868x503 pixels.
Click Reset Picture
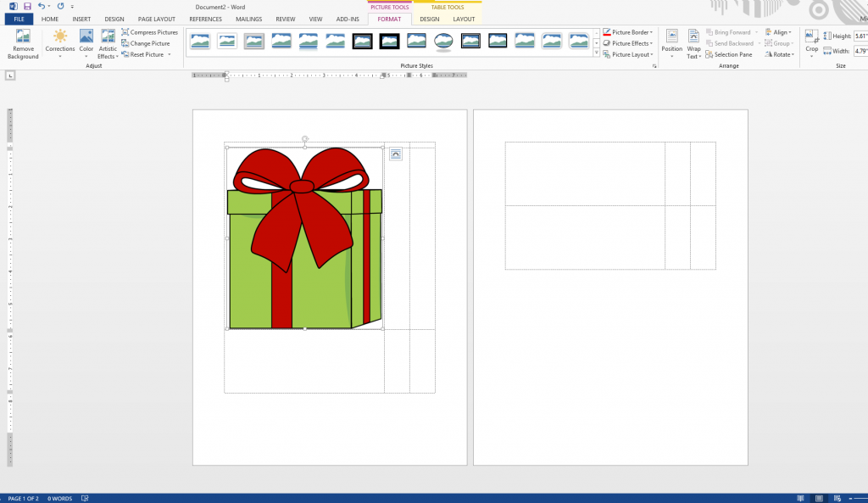(142, 54)
